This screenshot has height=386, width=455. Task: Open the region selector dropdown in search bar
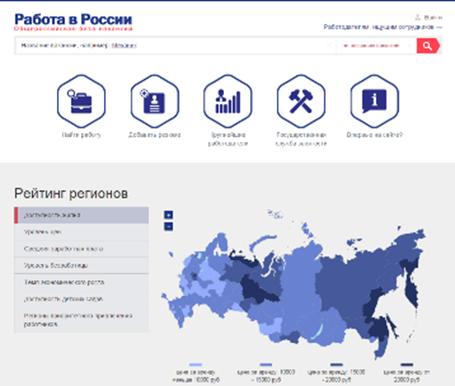click(x=377, y=46)
